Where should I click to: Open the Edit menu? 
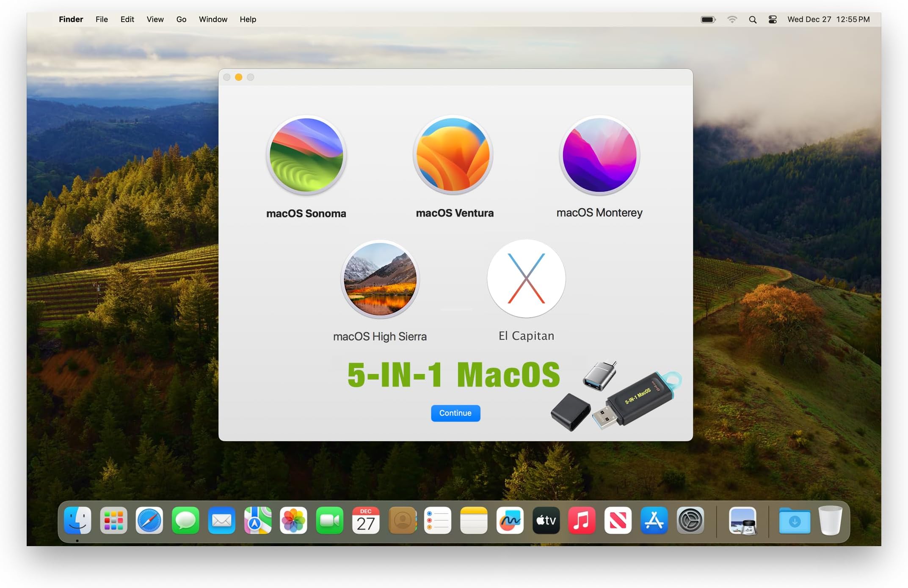click(127, 19)
